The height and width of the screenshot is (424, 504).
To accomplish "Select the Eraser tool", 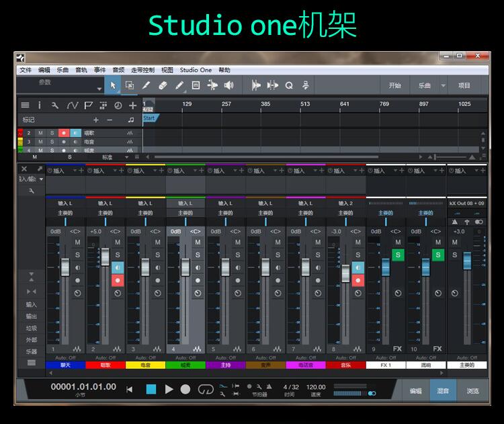I will coord(163,85).
